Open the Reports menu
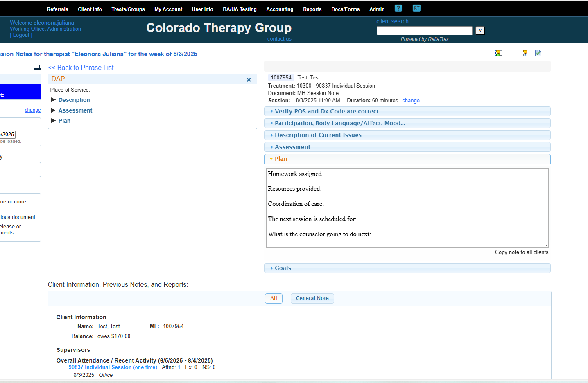The height and width of the screenshot is (383, 588). coord(312,9)
